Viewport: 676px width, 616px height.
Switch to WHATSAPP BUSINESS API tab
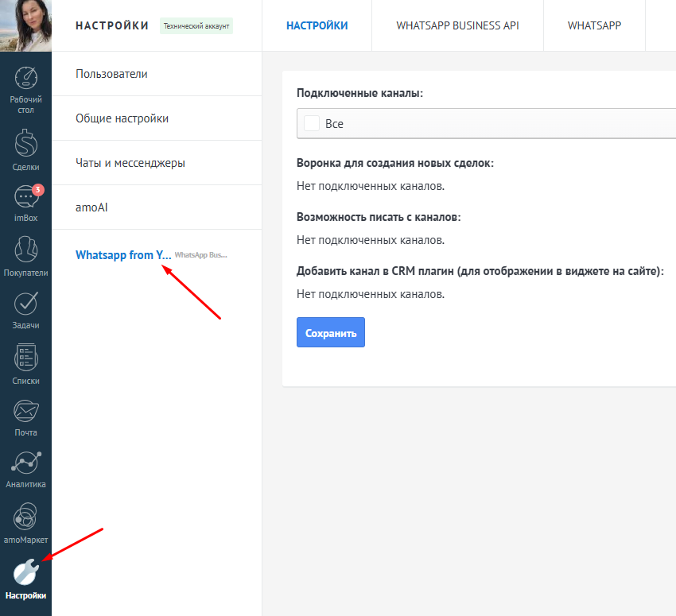(x=457, y=25)
